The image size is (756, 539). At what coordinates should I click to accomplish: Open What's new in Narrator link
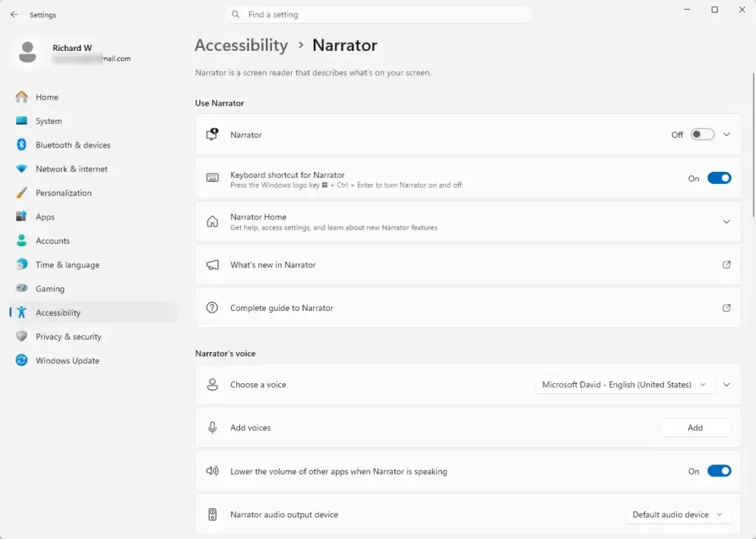tap(273, 264)
